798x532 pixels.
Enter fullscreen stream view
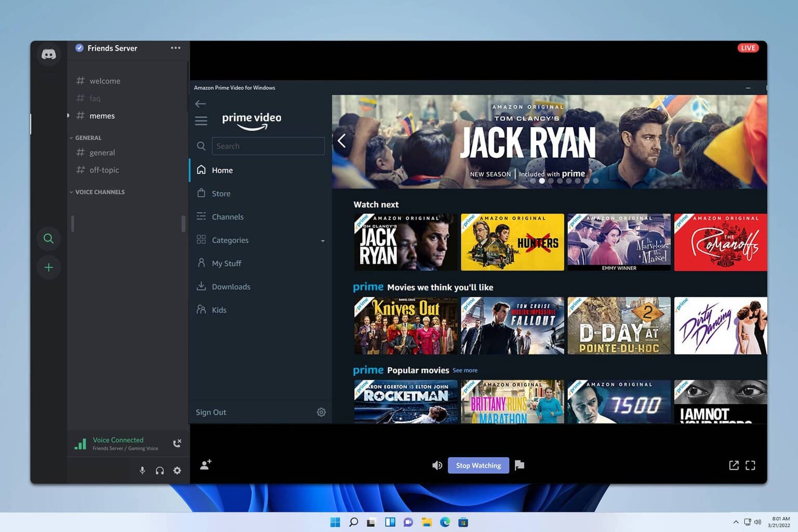coord(750,465)
